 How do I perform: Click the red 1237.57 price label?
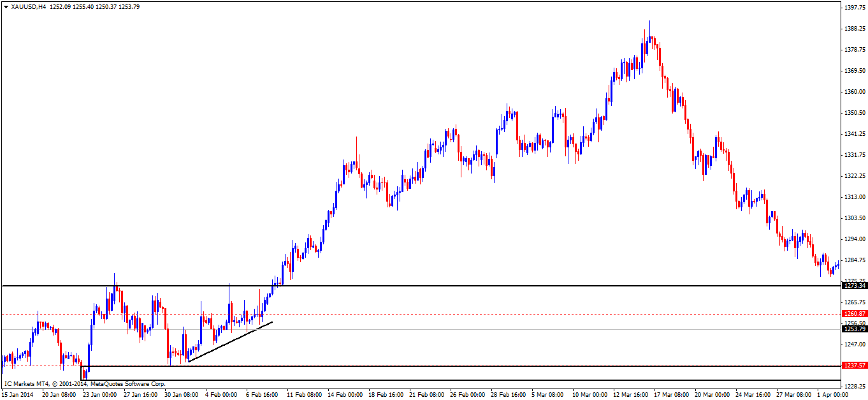(854, 366)
